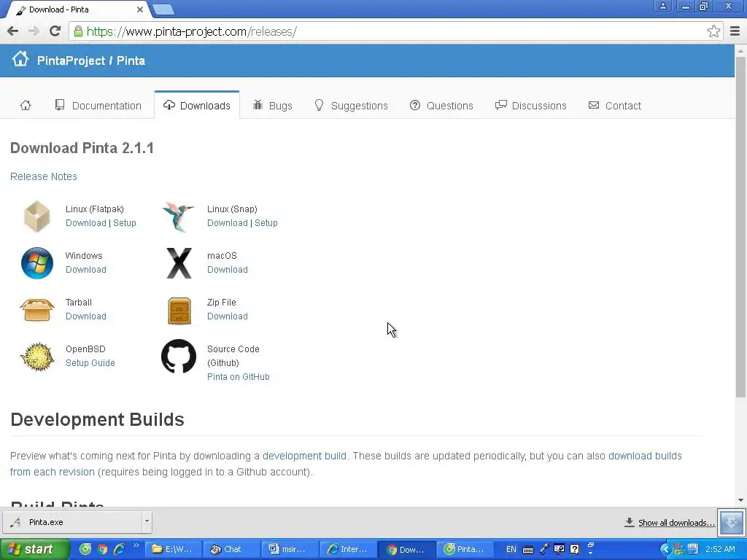The height and width of the screenshot is (560, 747).
Task: Click the macOS Download link
Action: pyautogui.click(x=228, y=270)
